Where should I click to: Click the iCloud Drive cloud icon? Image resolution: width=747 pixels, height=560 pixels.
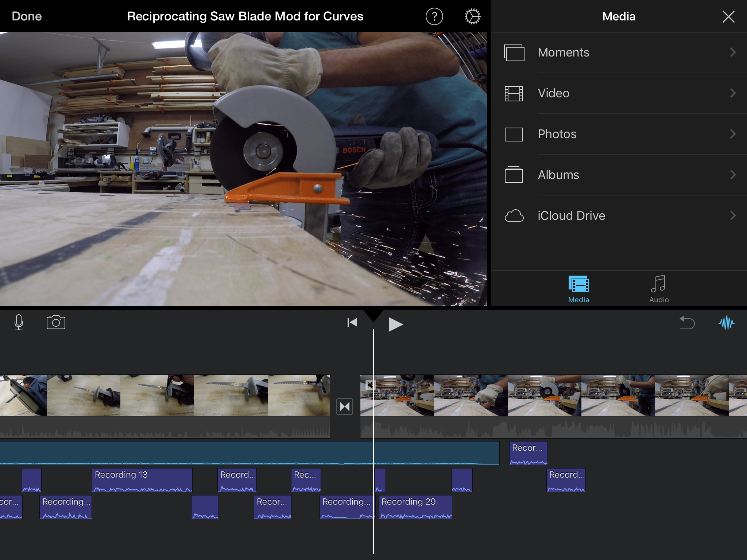514,215
